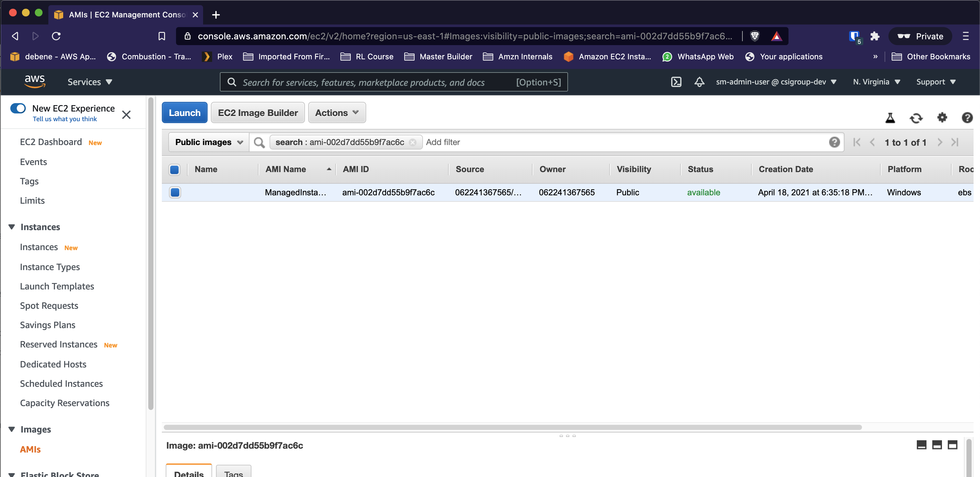Image resolution: width=980 pixels, height=477 pixels.
Task: Open EC2 Dashboard in sidebar
Action: 51,142
